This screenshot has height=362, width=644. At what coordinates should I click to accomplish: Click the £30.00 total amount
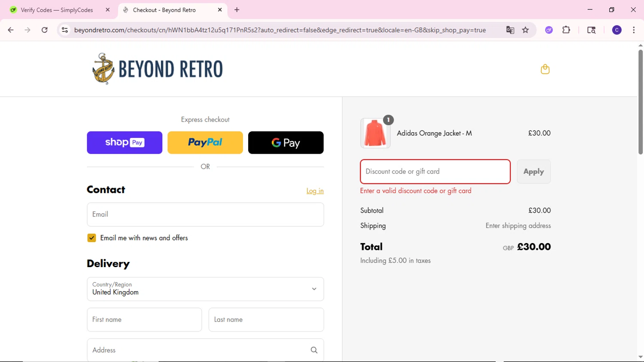click(534, 247)
